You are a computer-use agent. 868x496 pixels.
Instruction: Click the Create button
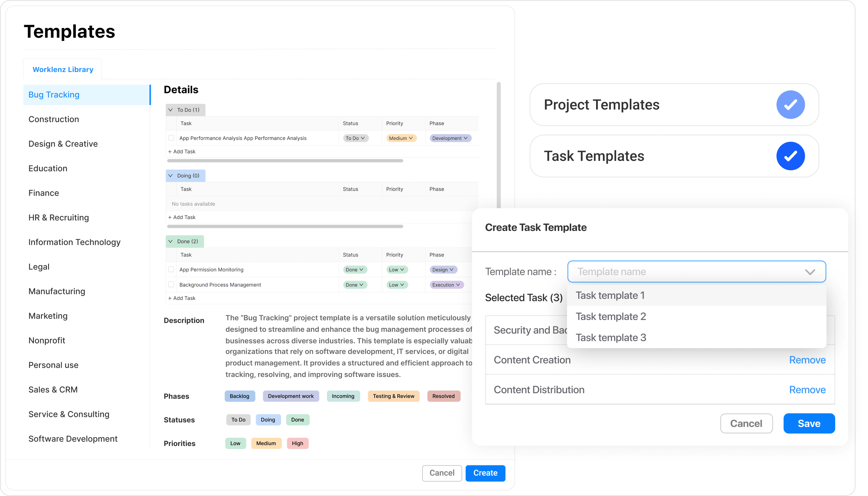(x=485, y=473)
